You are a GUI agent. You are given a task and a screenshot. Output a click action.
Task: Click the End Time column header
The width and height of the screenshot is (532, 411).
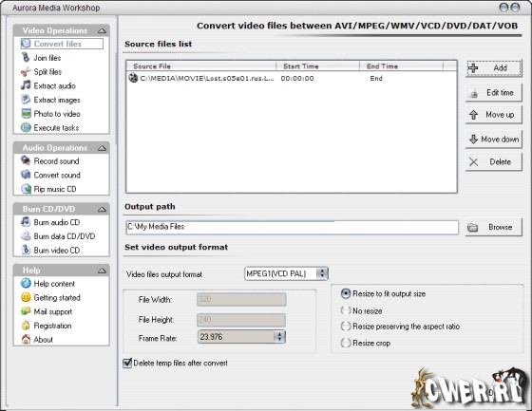coord(401,66)
